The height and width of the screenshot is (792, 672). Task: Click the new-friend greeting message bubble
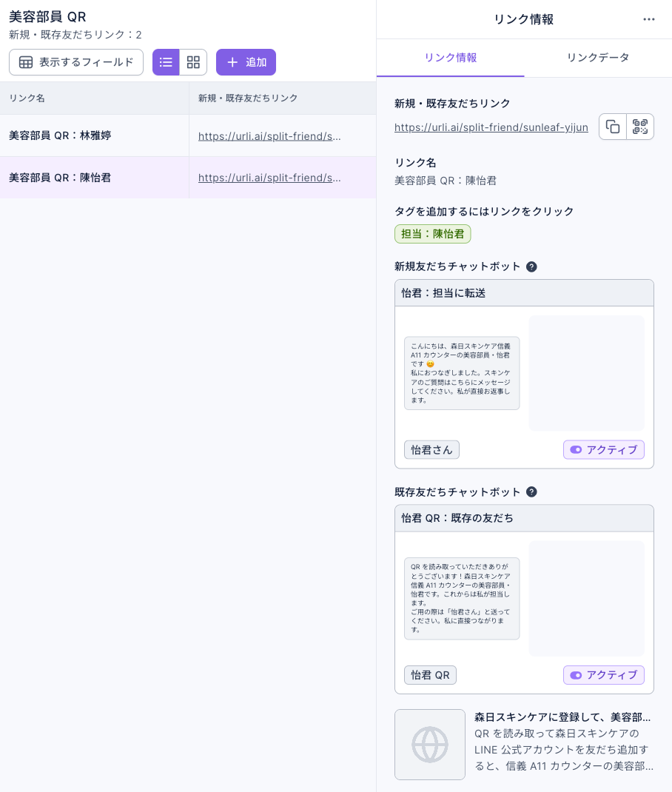tap(462, 373)
